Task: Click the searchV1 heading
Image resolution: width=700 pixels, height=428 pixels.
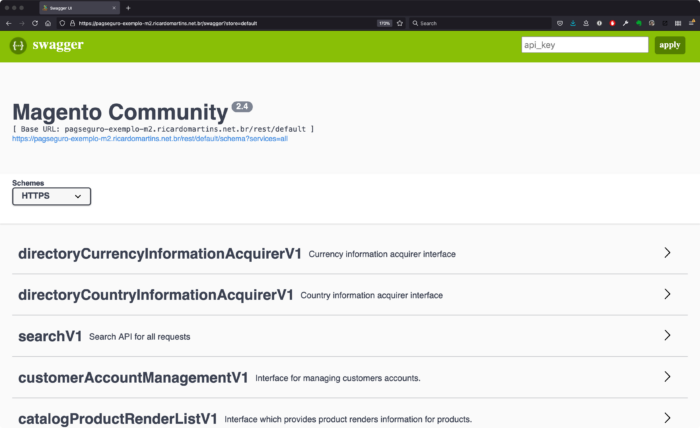Action: pyautogui.click(x=50, y=336)
